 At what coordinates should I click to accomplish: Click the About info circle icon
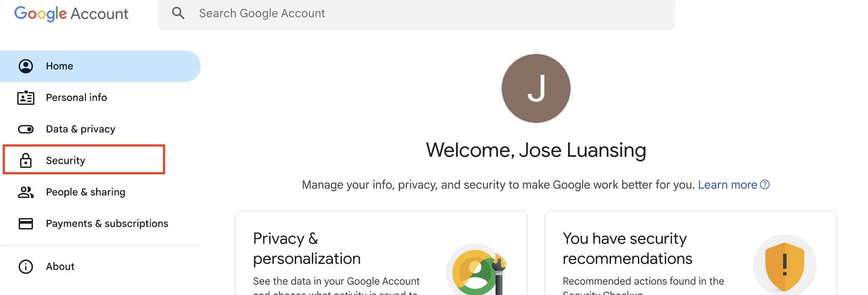[x=26, y=267]
